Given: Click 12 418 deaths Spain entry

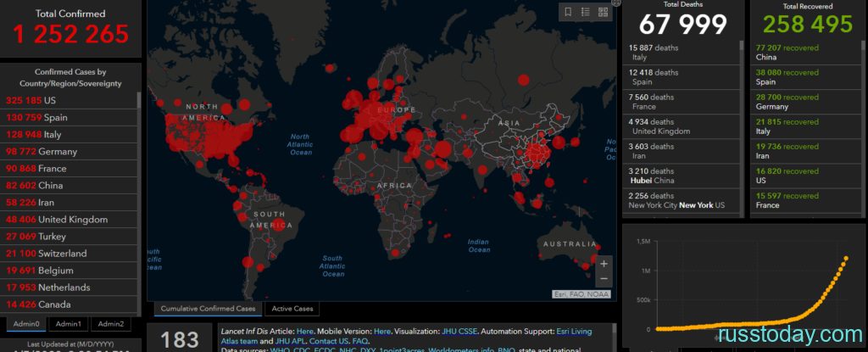Looking at the screenshot, I should pos(681,77).
